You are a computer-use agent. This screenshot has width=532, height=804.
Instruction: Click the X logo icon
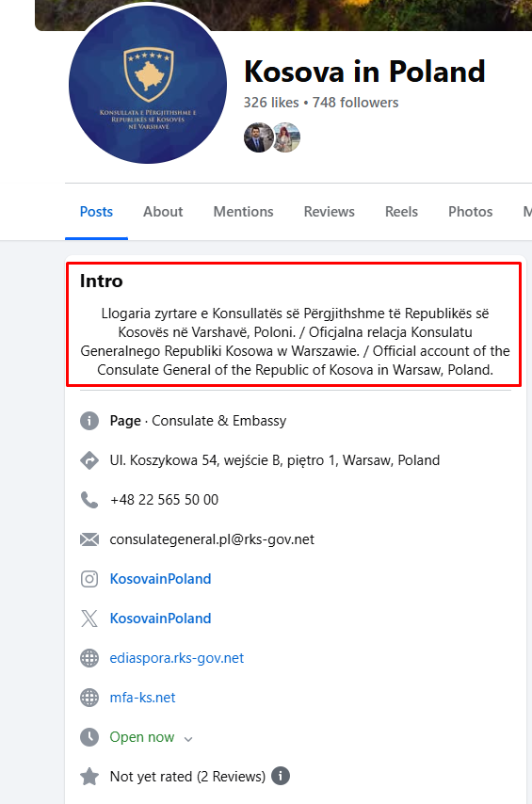pos(89,619)
